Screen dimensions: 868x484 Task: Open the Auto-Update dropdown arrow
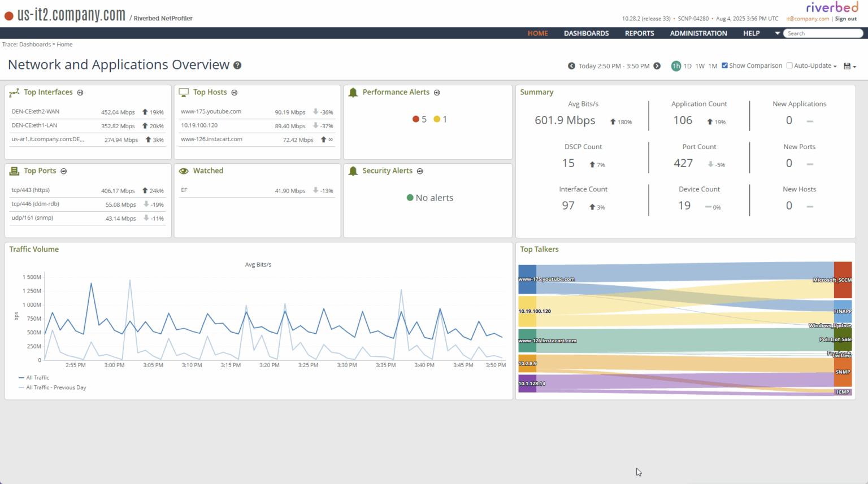coord(835,66)
